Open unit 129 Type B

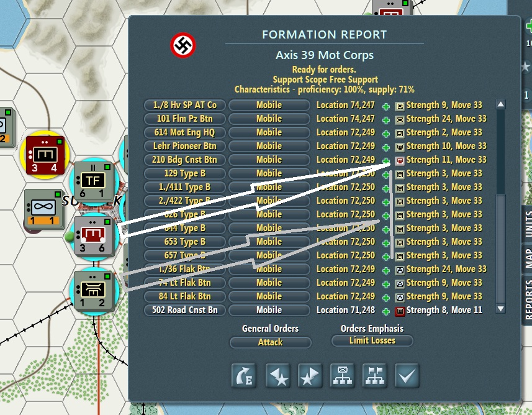pyautogui.click(x=184, y=173)
